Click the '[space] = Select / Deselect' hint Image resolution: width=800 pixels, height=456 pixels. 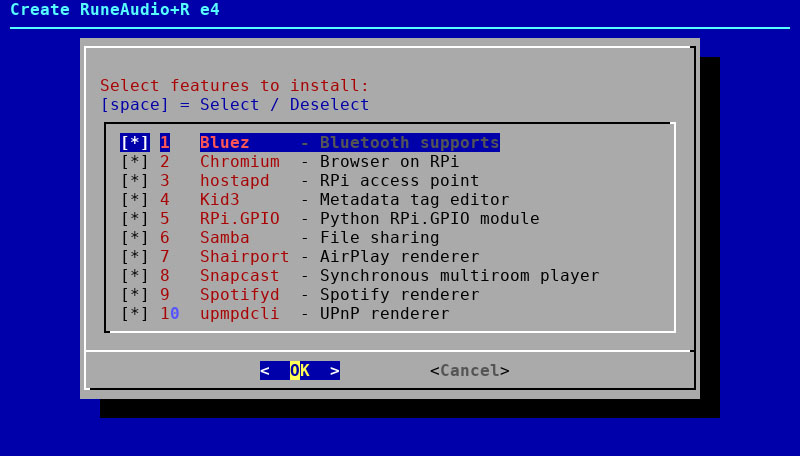234,105
